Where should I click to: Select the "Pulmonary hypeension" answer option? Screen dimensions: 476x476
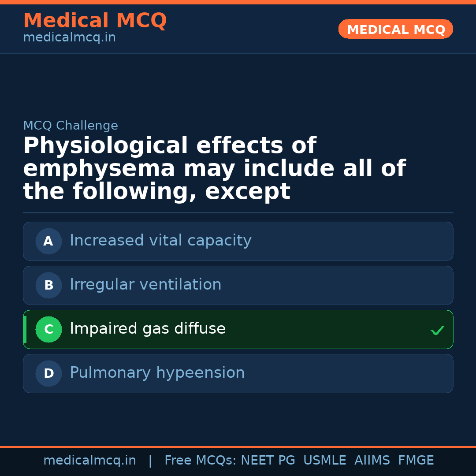click(157, 373)
